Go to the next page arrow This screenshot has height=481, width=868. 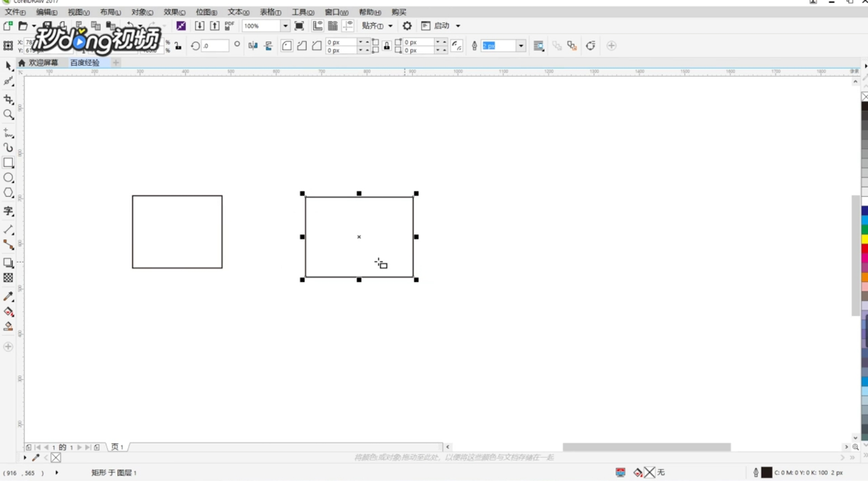click(x=80, y=448)
